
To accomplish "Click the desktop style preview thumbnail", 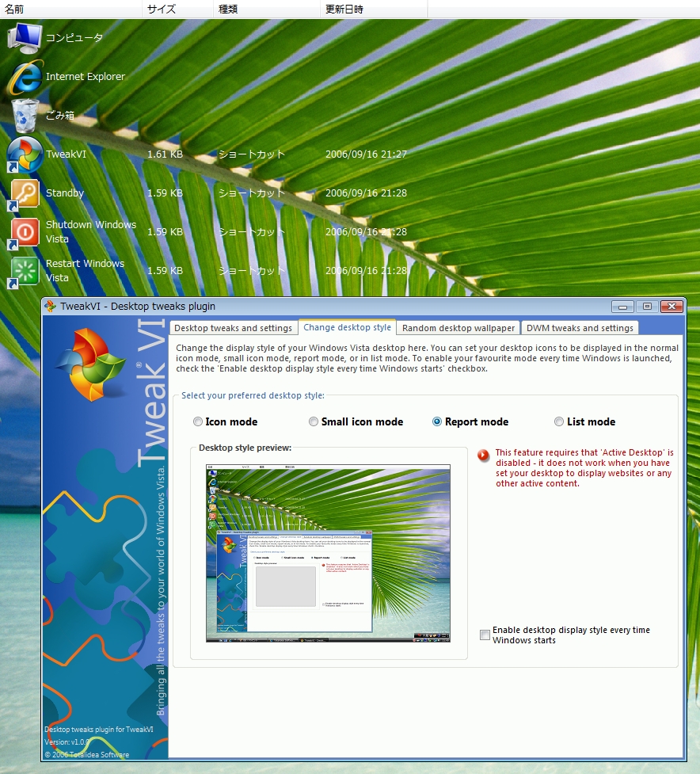I will pyautogui.click(x=328, y=553).
